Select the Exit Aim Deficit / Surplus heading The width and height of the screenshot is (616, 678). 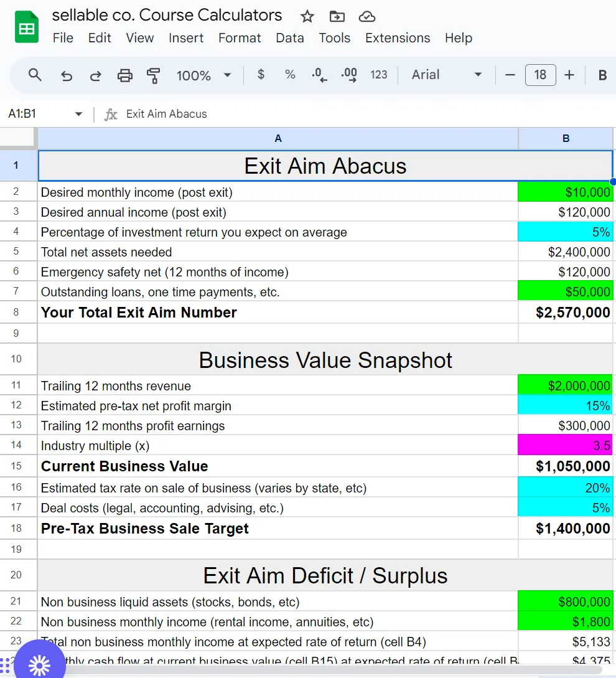pyautogui.click(x=325, y=575)
